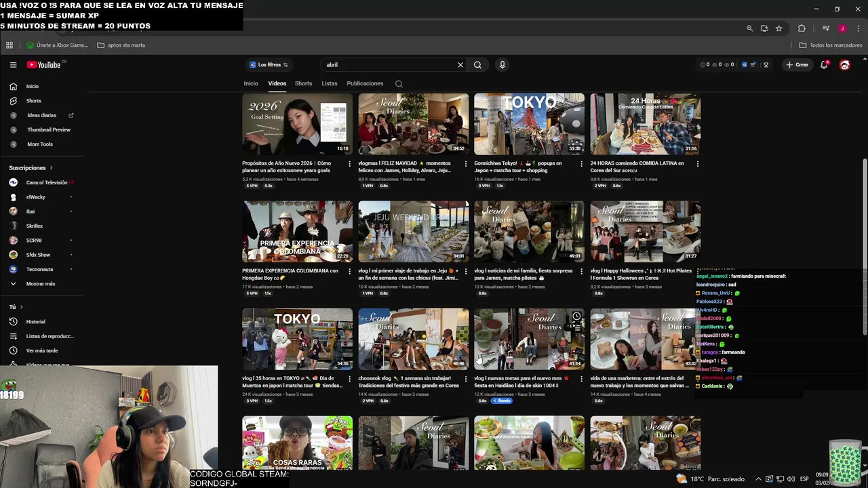Switch to the Inicio channel tab

pyautogui.click(x=251, y=83)
